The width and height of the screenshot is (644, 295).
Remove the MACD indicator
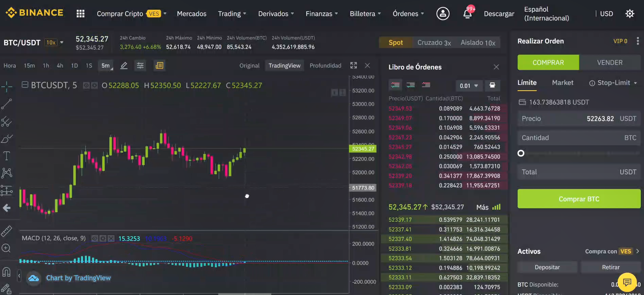click(x=111, y=239)
